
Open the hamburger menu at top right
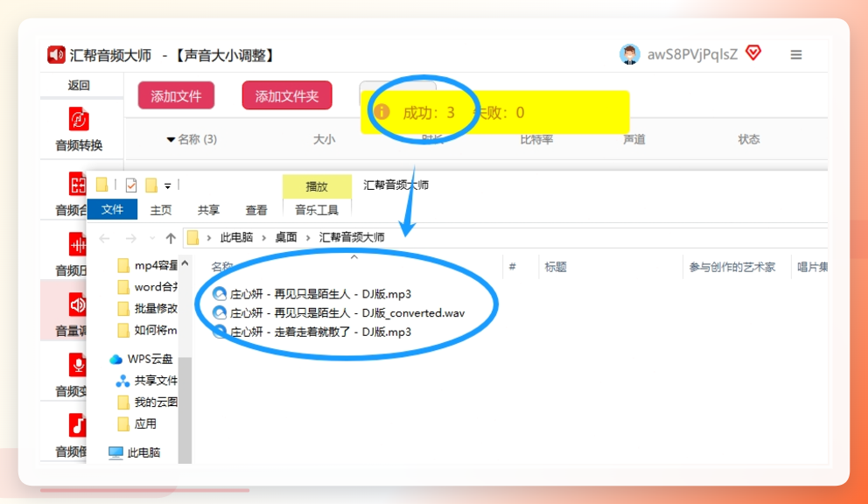pos(796,55)
